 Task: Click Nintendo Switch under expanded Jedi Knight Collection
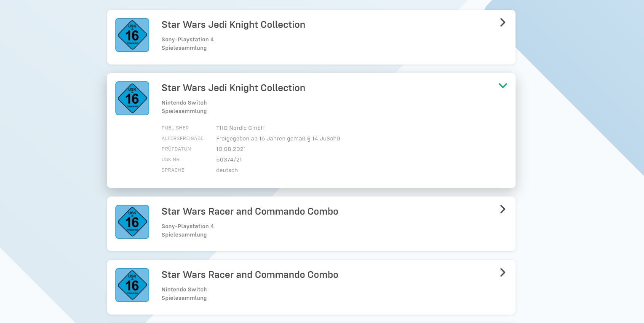click(184, 102)
